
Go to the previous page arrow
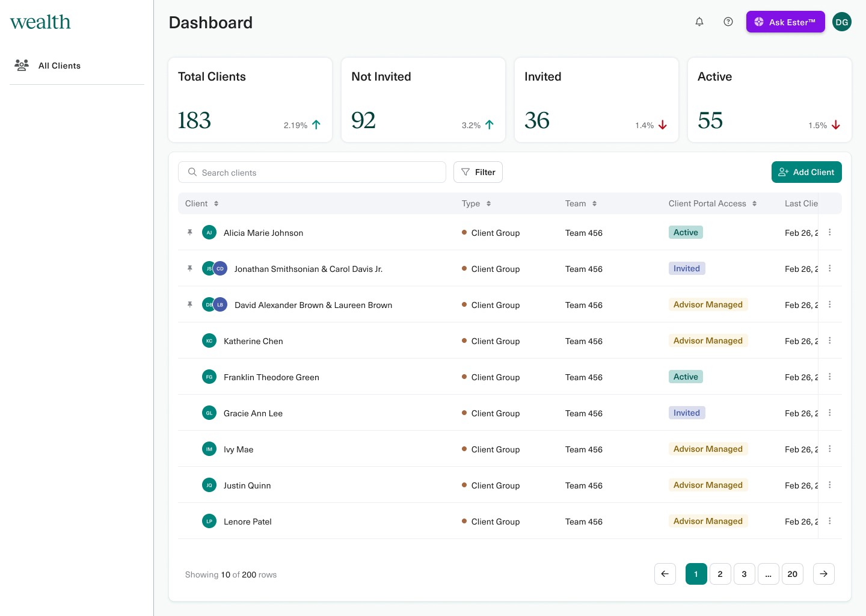[665, 574]
